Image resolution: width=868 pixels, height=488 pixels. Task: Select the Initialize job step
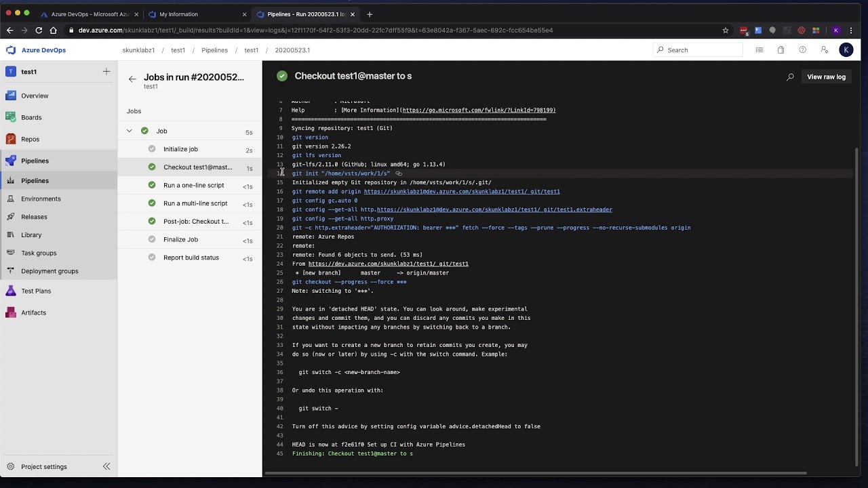[180, 149]
